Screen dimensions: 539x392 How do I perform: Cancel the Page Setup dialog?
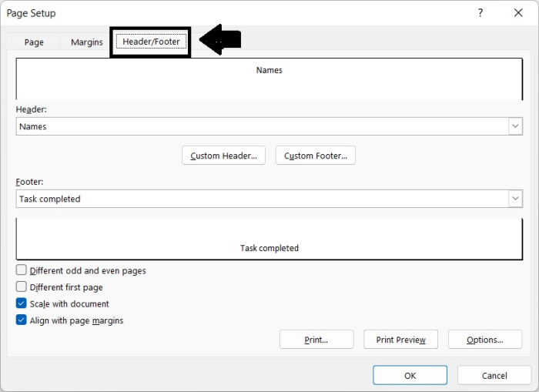(494, 375)
